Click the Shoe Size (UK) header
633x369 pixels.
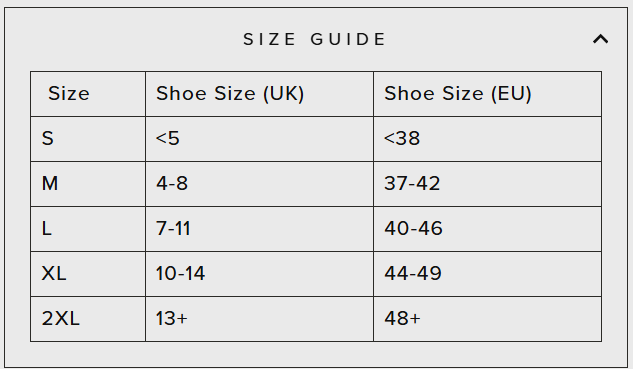click(x=260, y=94)
